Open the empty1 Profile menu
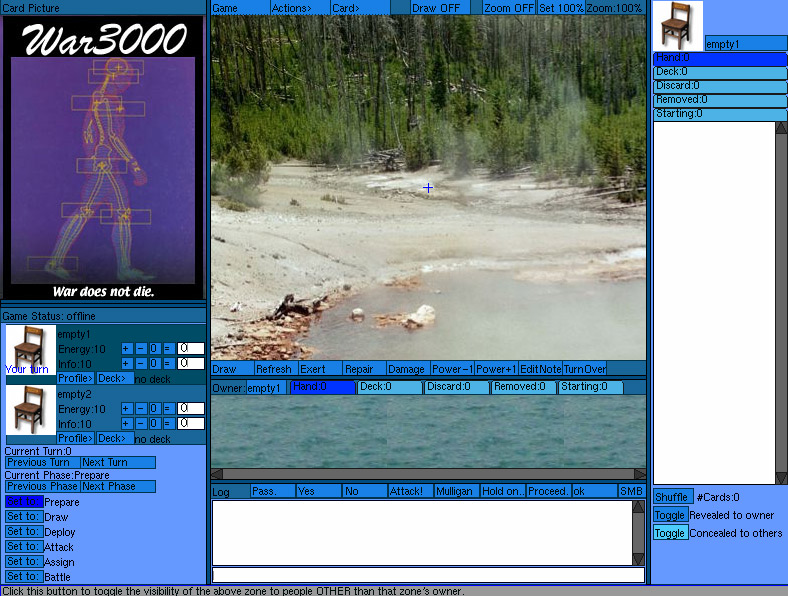Viewport: 788px width, 596px height. (76, 378)
